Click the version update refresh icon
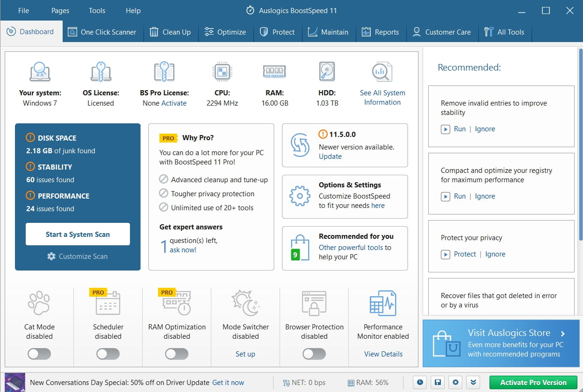The image size is (583, 392). (300, 145)
